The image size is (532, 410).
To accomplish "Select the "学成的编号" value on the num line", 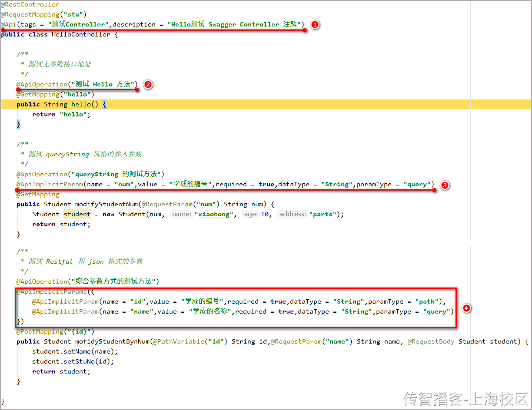I will click(191, 184).
